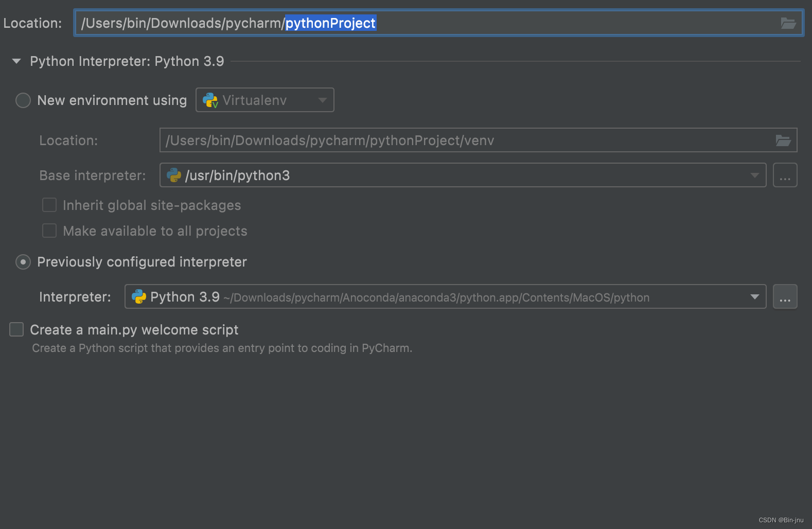The image size is (812, 529).
Task: Collapse the Python Interpreter section triangle
Action: (16, 61)
